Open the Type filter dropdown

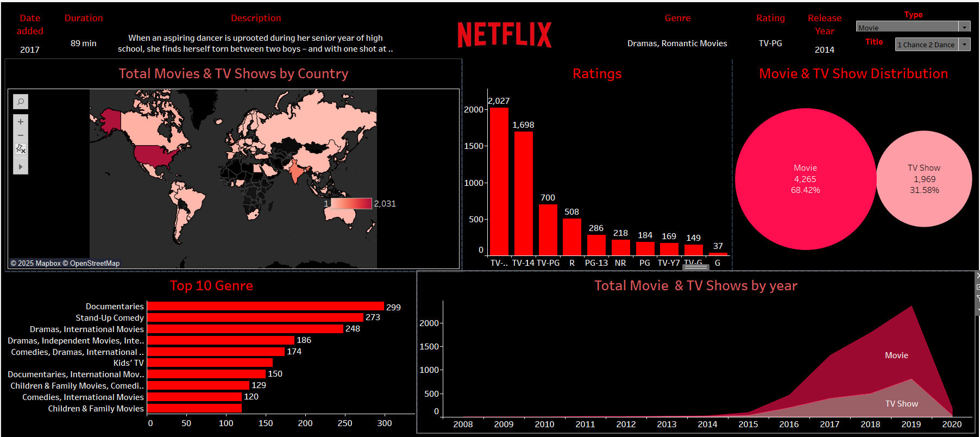coord(964,27)
